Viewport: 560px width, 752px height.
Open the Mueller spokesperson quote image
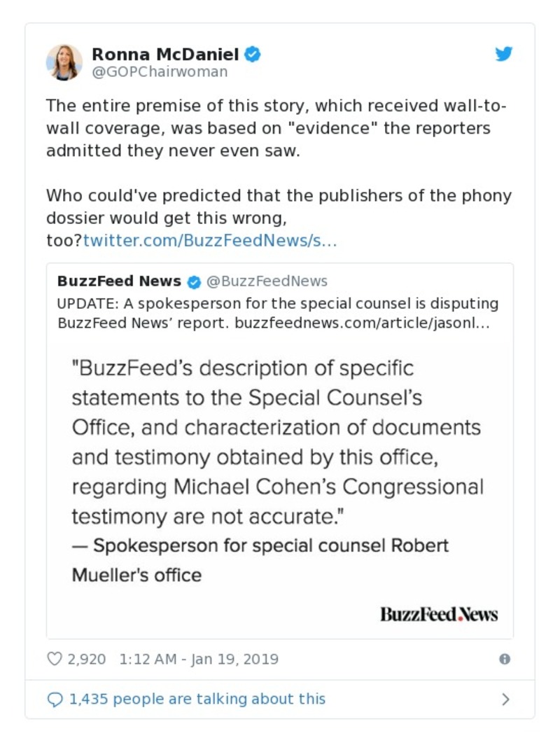pyautogui.click(x=280, y=469)
